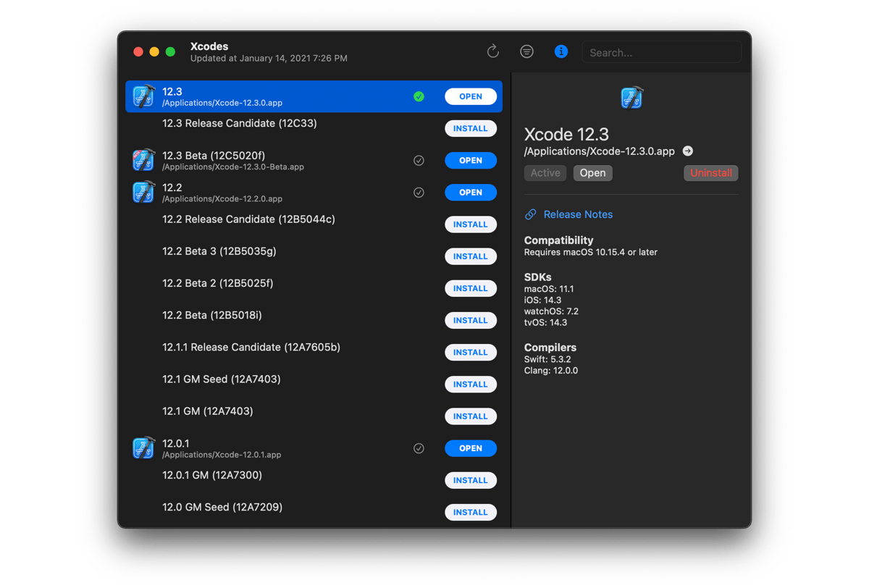Select the 12.2 Beta (12B5018i) row
Image resolution: width=869 pixels, height=588 pixels.
[x=314, y=320]
